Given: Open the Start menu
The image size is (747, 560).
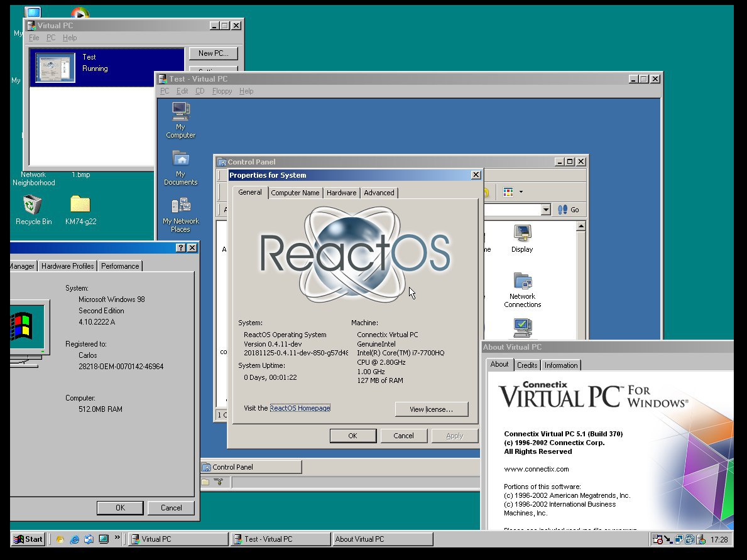Looking at the screenshot, I should 28,539.
